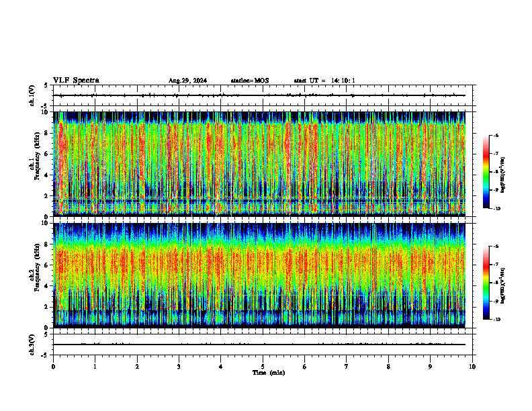Image resolution: width=532 pixels, height=411 pixels.
Task: Click the "8" kHz tick on ch.2 frequency axis
Action: [x=46, y=244]
